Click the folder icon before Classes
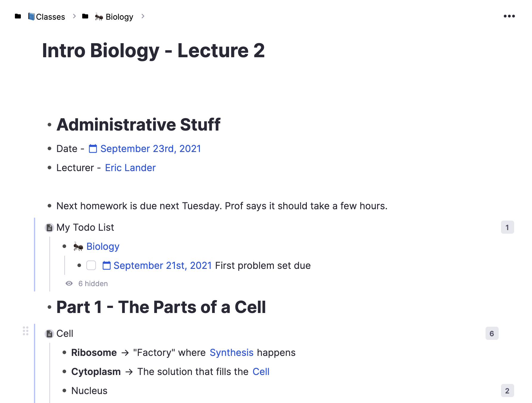532x403 pixels. 18,16
